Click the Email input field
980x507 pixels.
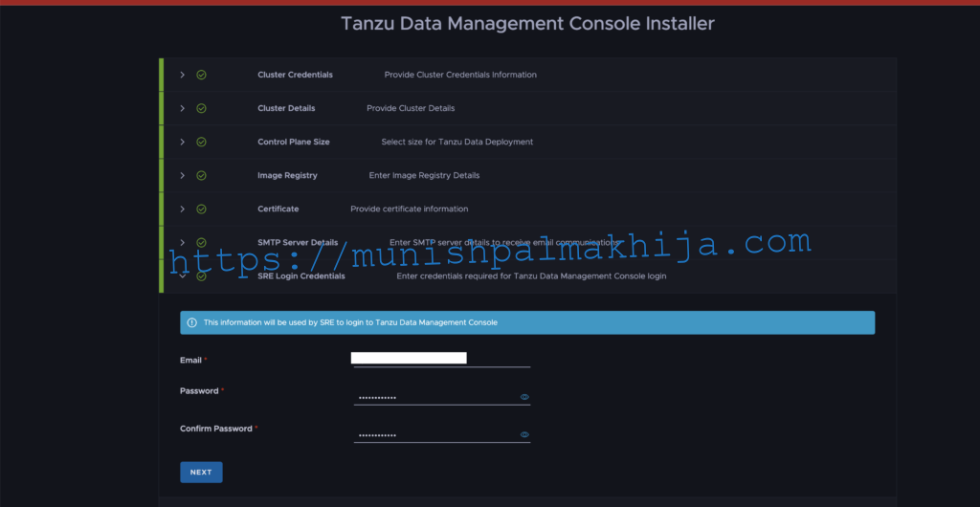442,359
